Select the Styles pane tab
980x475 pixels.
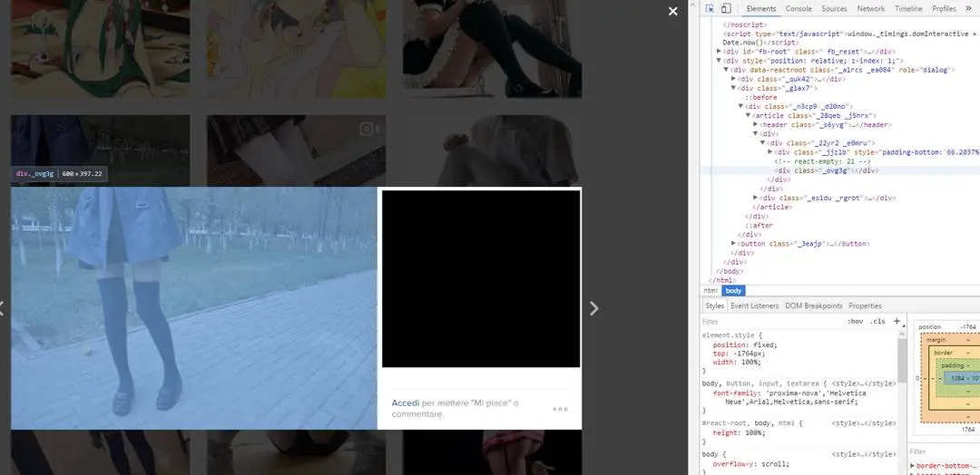tap(714, 305)
